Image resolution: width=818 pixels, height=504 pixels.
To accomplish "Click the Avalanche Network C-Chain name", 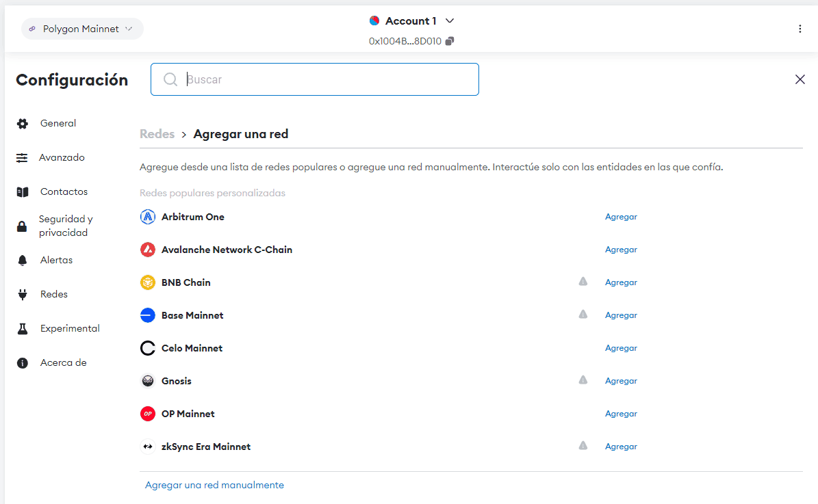I will [227, 250].
